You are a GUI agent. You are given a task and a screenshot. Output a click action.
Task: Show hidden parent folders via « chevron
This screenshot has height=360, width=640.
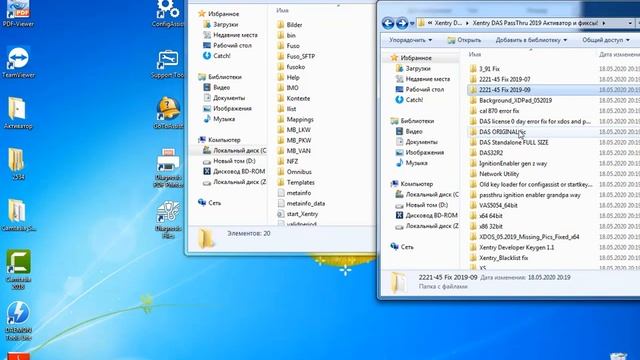coord(430,23)
